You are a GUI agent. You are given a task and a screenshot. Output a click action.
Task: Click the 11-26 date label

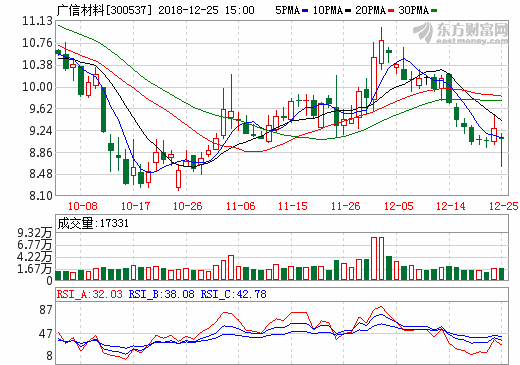pos(345,206)
